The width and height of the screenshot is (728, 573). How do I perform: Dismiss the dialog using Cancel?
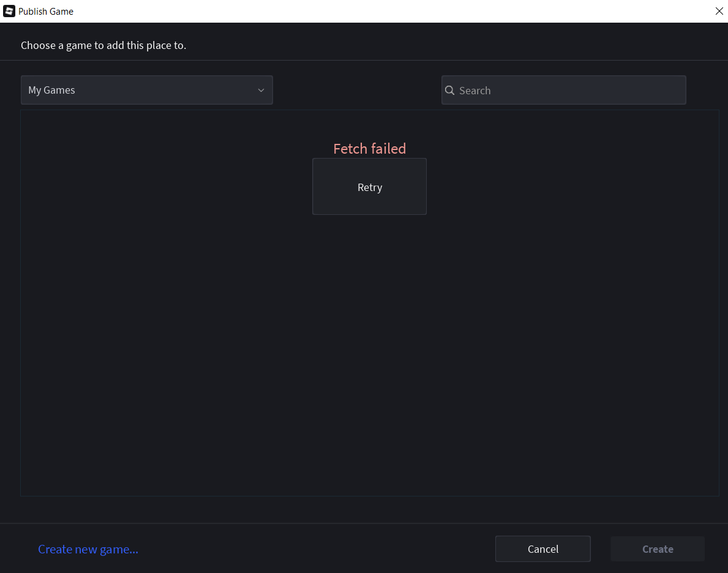(542, 549)
